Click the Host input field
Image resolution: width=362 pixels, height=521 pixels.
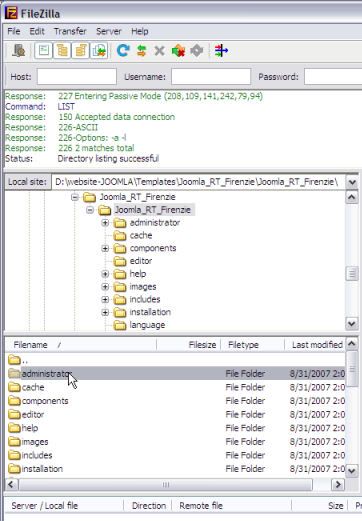[x=77, y=77]
